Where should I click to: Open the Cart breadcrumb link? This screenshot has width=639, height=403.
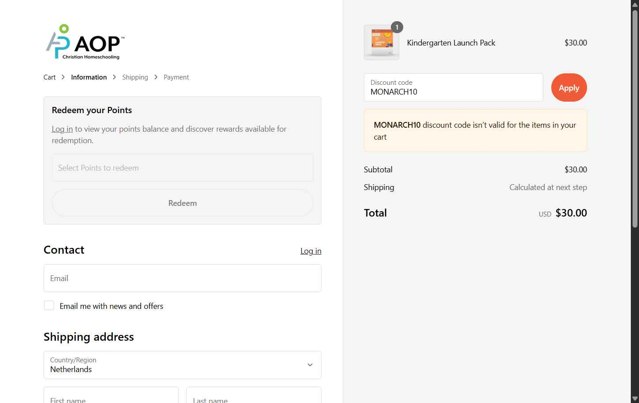point(49,77)
